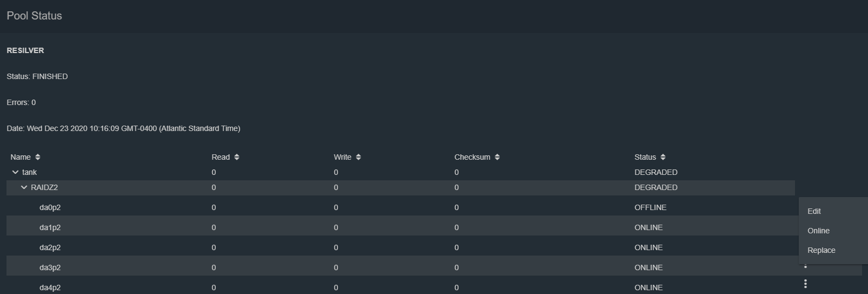
Task: Sort by the Write column sort icon
Action: 359,157
